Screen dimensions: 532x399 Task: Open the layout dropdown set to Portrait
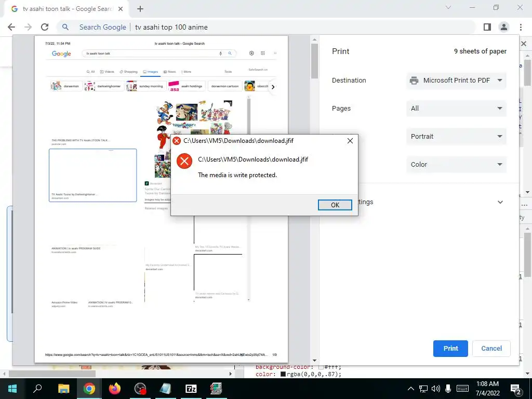click(x=456, y=137)
